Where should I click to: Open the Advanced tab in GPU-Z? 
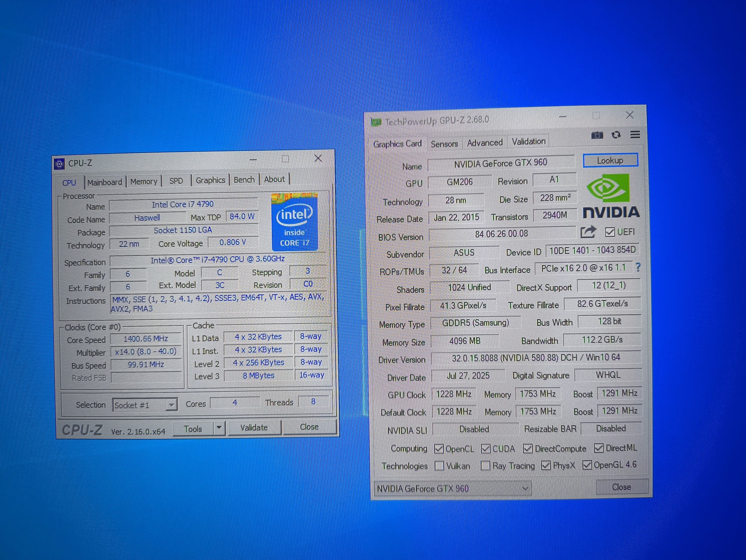(x=485, y=143)
